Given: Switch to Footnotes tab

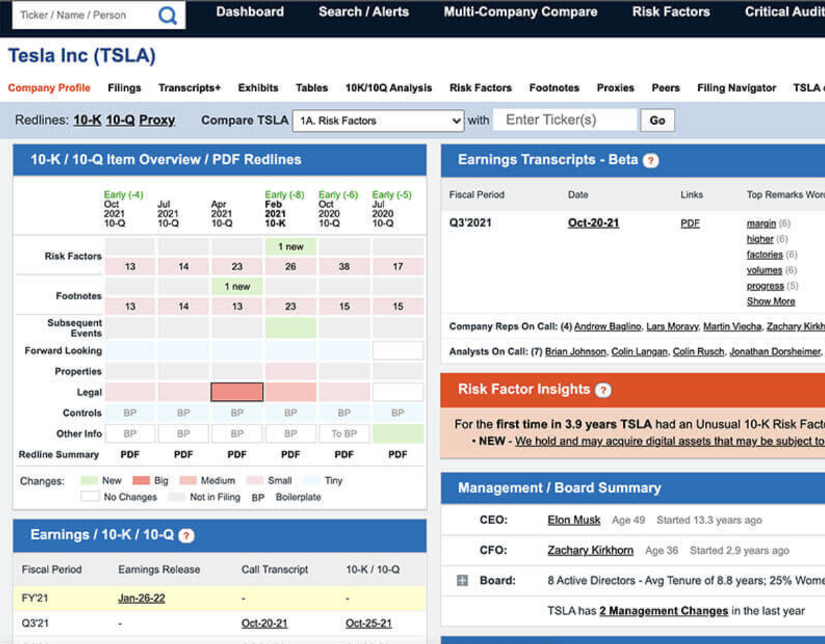Looking at the screenshot, I should click(554, 88).
